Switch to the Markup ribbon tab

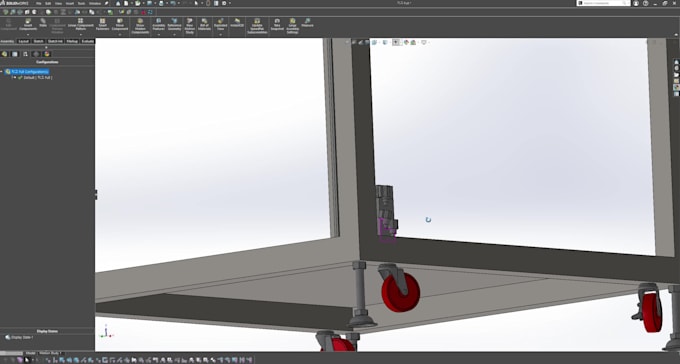point(72,41)
